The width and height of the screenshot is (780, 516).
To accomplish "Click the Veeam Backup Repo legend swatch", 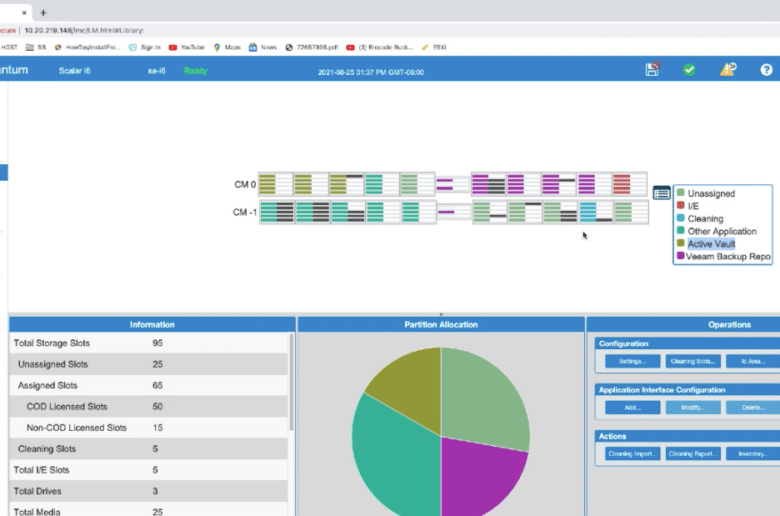I will pyautogui.click(x=681, y=255).
